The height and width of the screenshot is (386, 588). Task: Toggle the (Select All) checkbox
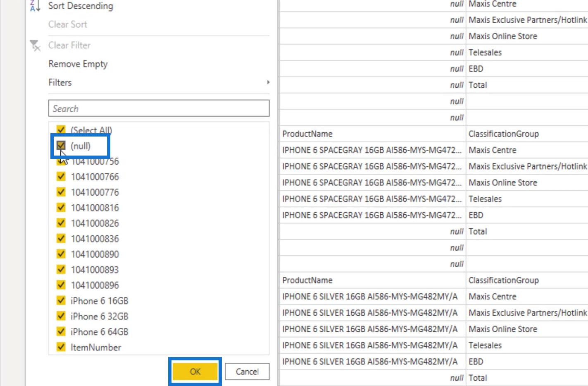point(61,130)
